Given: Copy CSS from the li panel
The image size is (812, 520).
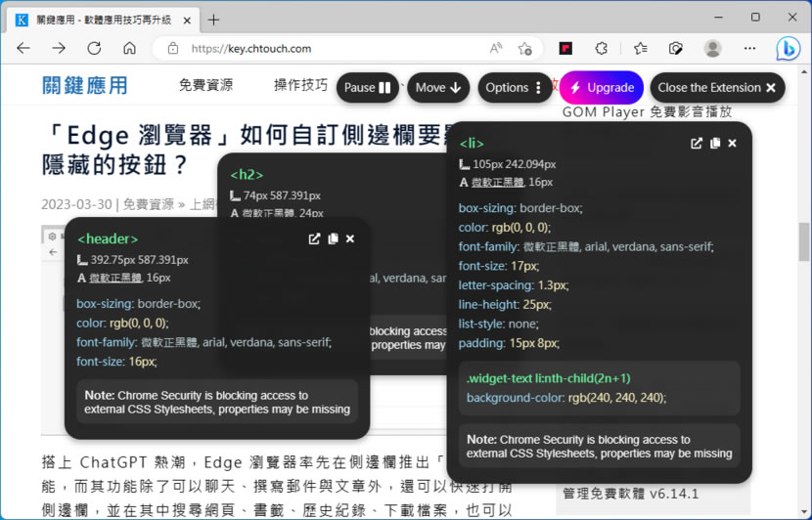Looking at the screenshot, I should coord(715,143).
